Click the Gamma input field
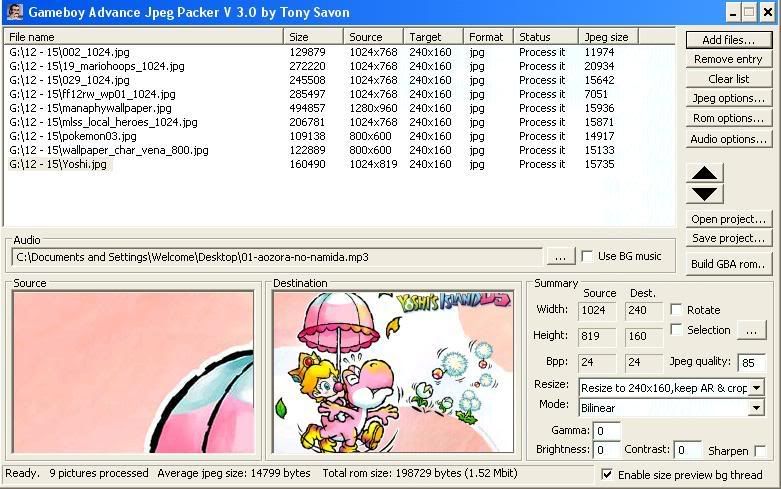 tap(607, 431)
